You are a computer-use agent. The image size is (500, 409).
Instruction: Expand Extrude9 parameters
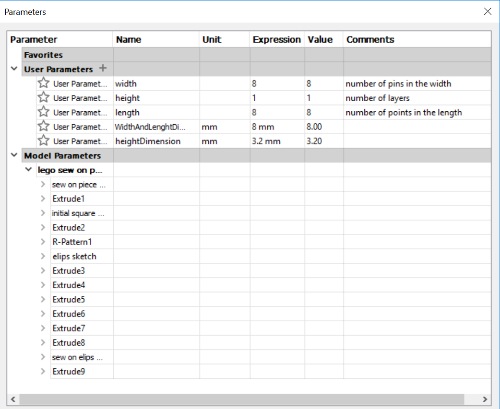43,371
